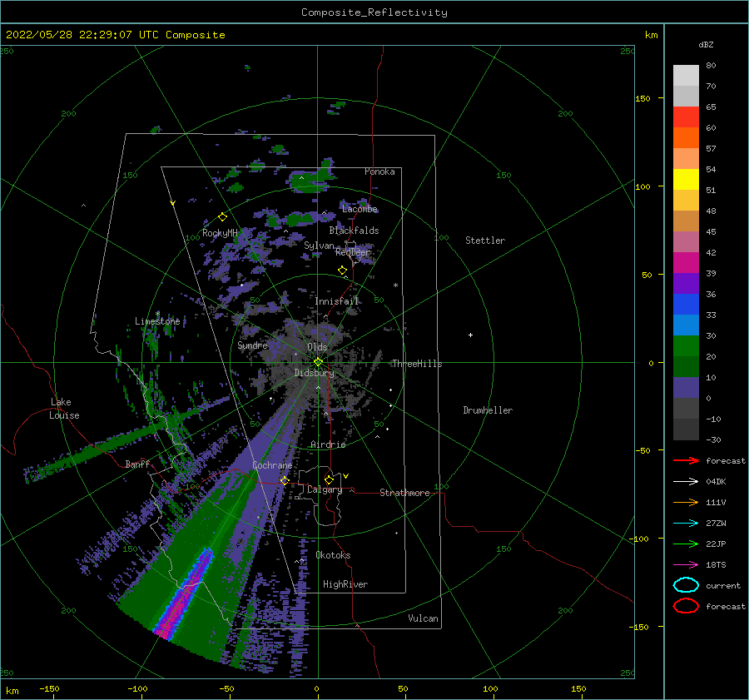Click the dBZ legend heading

click(x=706, y=44)
